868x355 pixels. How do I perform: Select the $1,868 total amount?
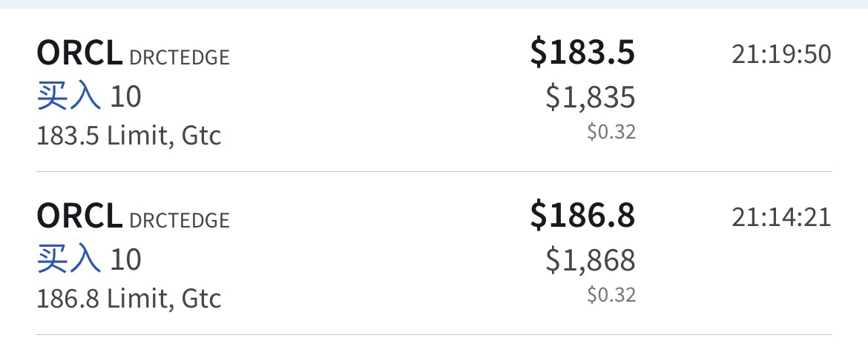[x=591, y=260]
